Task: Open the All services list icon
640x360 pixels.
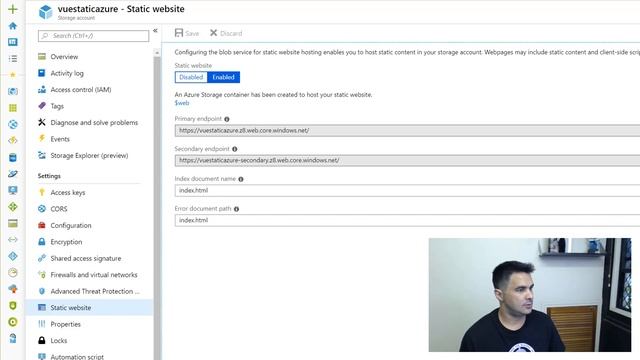Action: (13, 59)
